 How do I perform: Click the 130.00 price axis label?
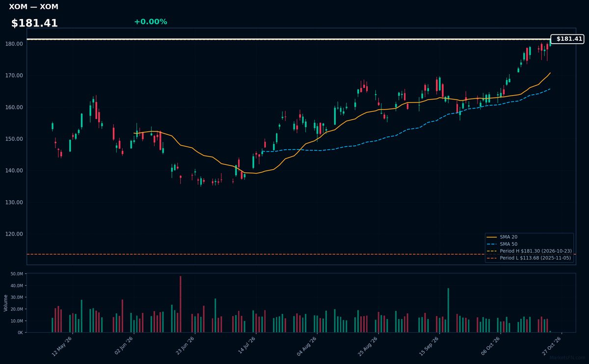tap(15, 202)
